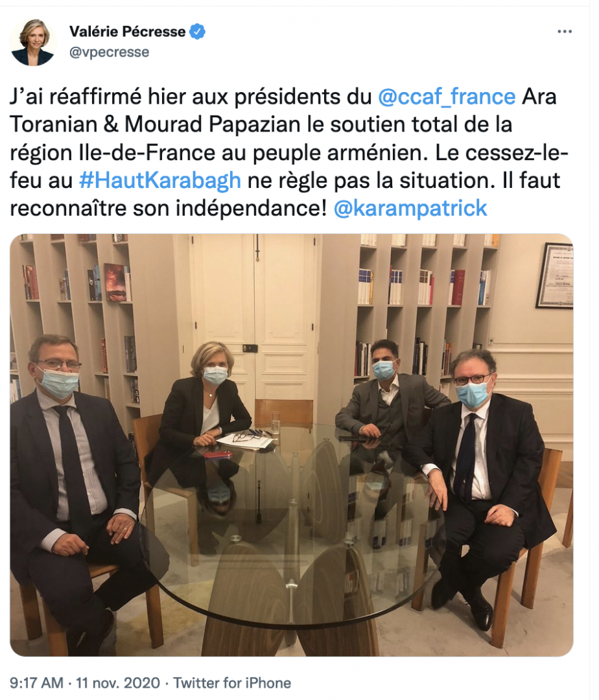Open Valérie Pécresse's profile avatar

pyautogui.click(x=33, y=42)
